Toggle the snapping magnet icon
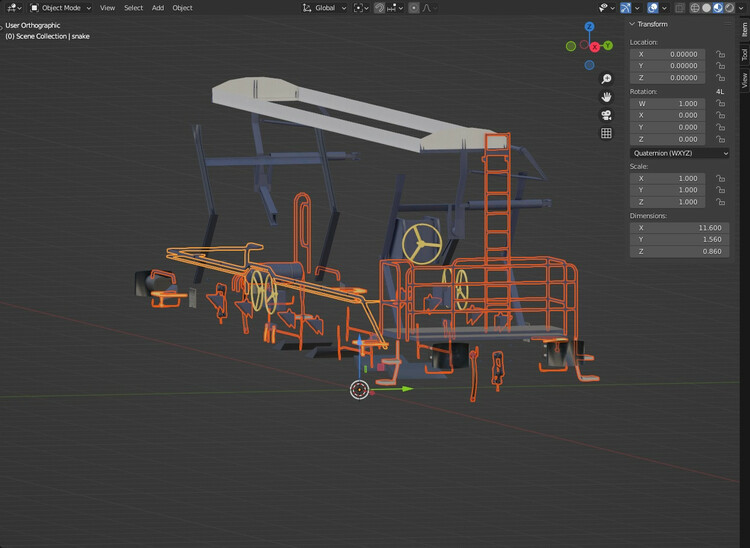Screen dimensions: 750x548 [379, 8]
